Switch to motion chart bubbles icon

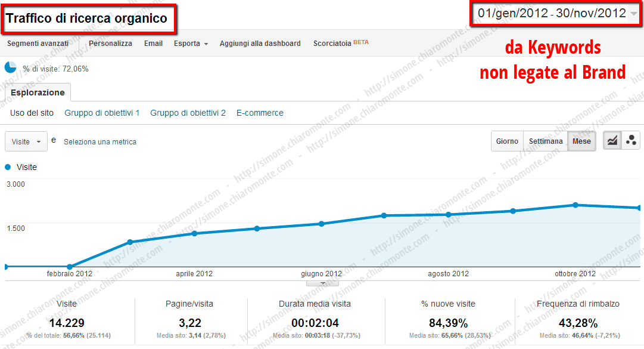point(631,141)
